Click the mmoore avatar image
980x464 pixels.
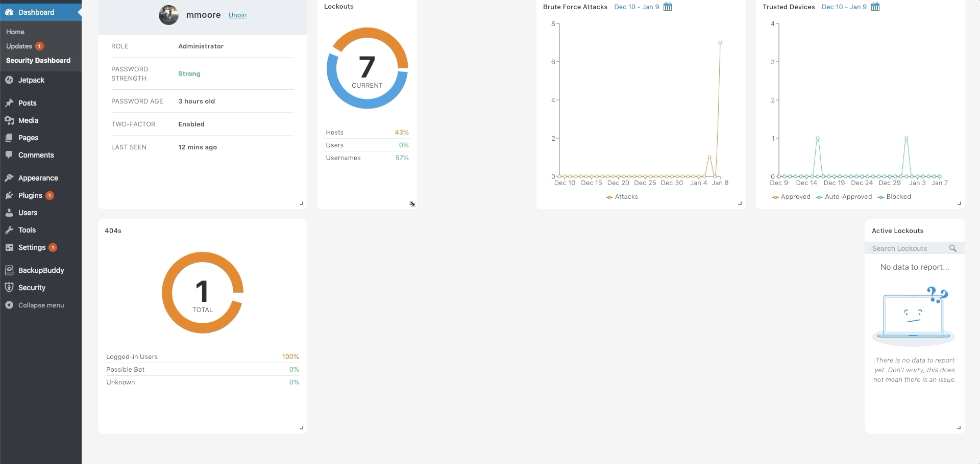(168, 15)
